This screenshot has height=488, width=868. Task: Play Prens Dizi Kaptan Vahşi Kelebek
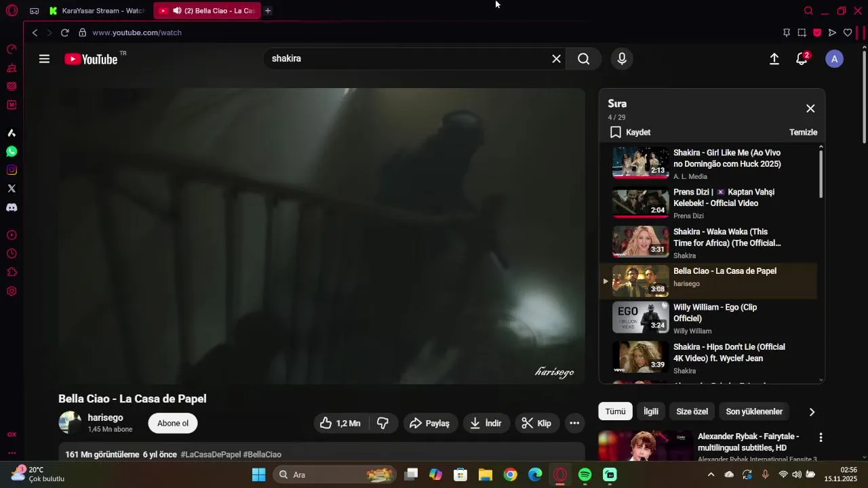tap(708, 203)
